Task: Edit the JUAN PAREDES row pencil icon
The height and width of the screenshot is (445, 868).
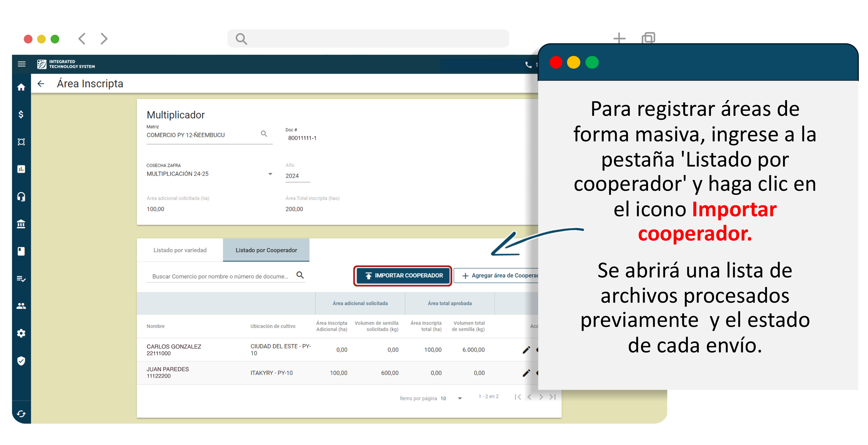Action: point(526,373)
